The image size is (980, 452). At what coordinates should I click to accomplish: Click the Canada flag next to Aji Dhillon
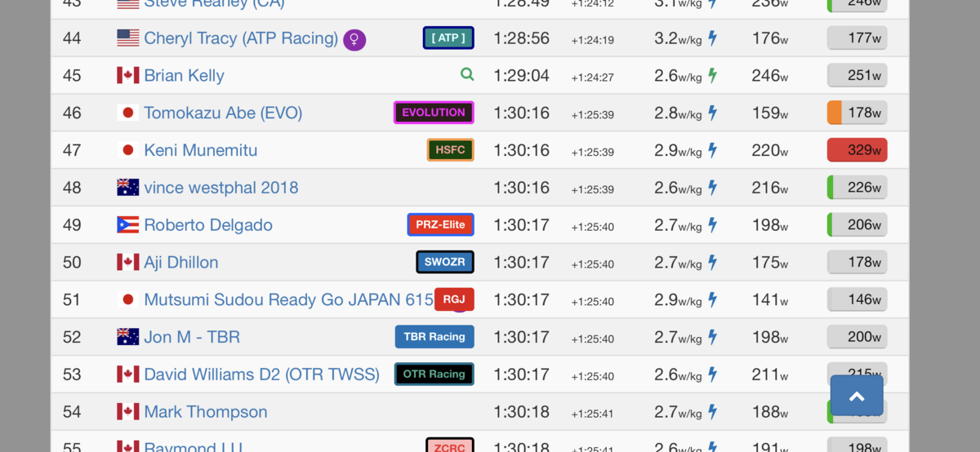point(128,262)
